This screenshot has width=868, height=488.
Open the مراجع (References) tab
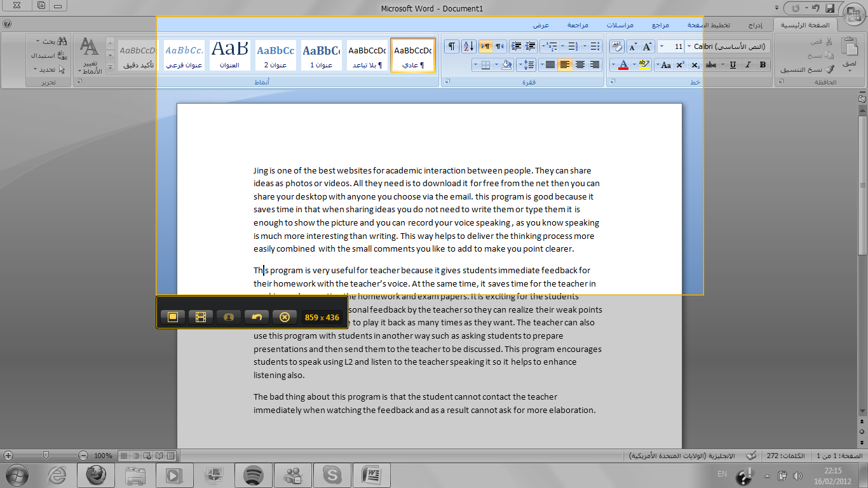click(660, 25)
